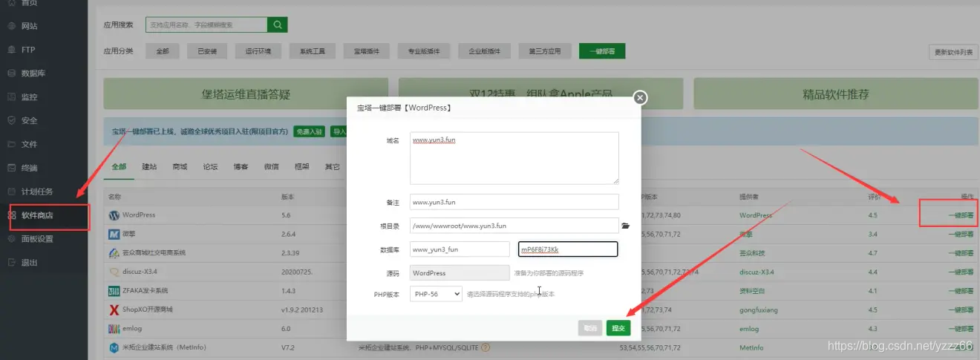Click the 更新软件列表 button

point(953,52)
